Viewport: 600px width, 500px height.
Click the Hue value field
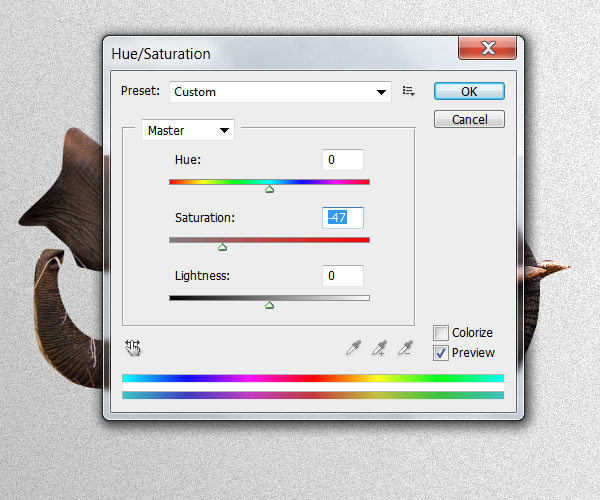click(x=343, y=160)
